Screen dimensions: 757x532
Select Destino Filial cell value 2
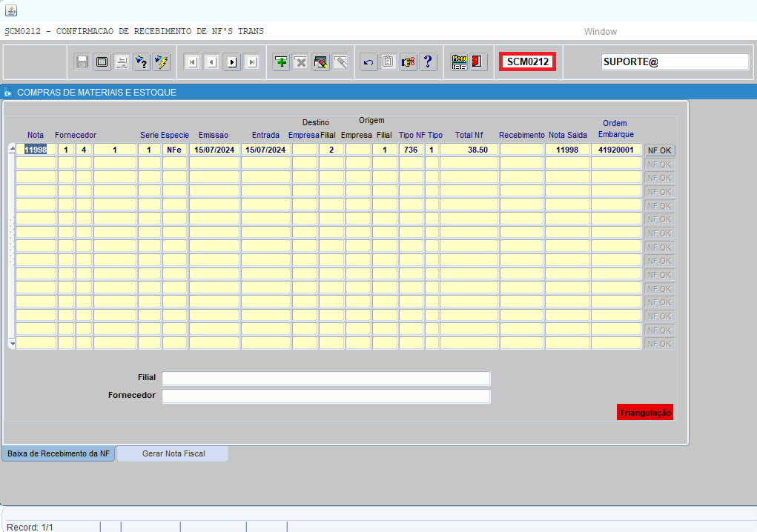click(331, 150)
